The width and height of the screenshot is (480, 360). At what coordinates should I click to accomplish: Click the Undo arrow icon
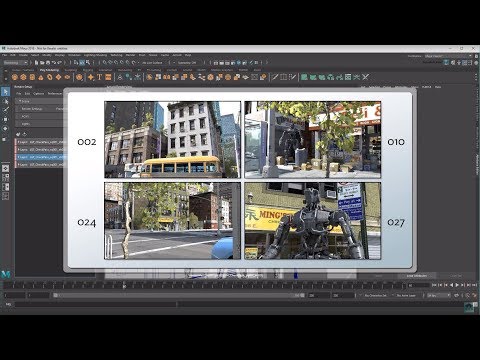tap(54, 62)
